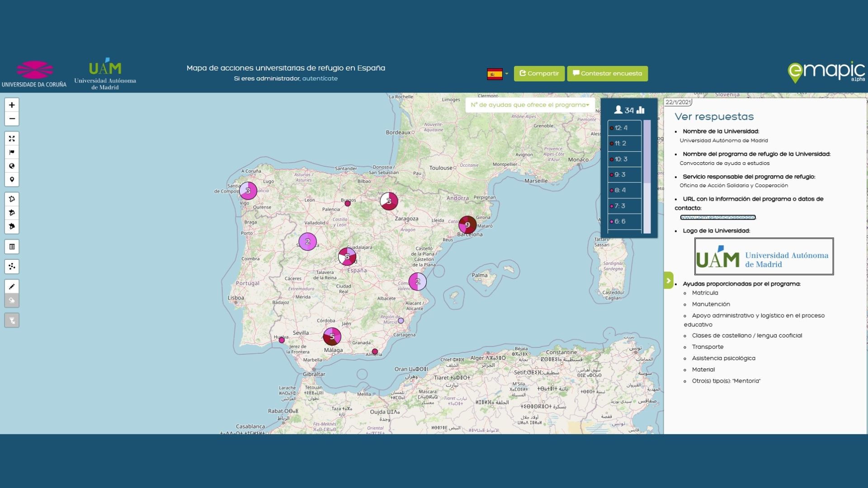Click the 'Matrícula' list item
This screenshot has height=488, width=868.
coord(705,293)
